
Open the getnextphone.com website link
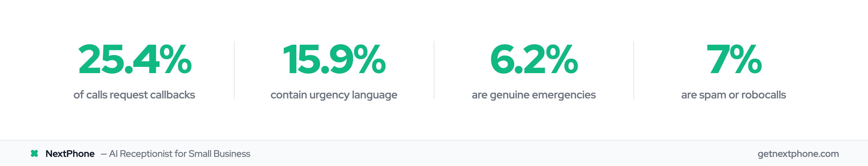pyautogui.click(x=798, y=153)
